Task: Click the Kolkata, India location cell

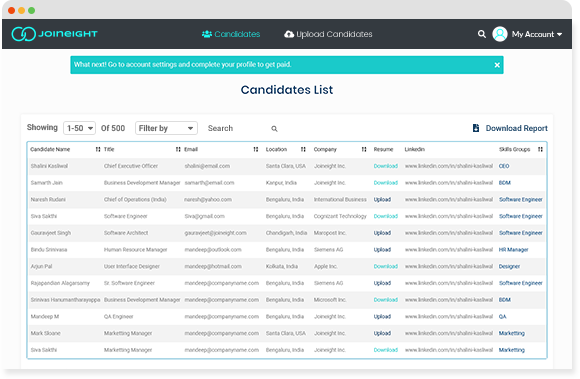Action: [282, 266]
